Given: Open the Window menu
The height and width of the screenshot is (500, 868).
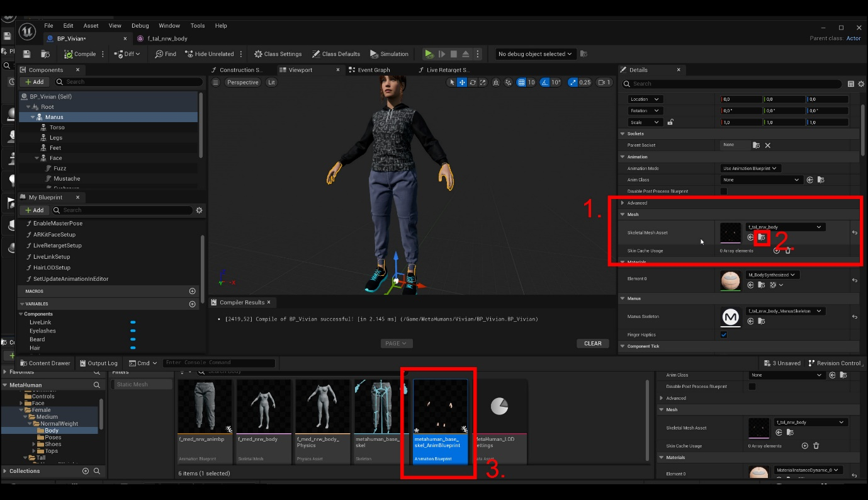Looking at the screenshot, I should [x=169, y=26].
